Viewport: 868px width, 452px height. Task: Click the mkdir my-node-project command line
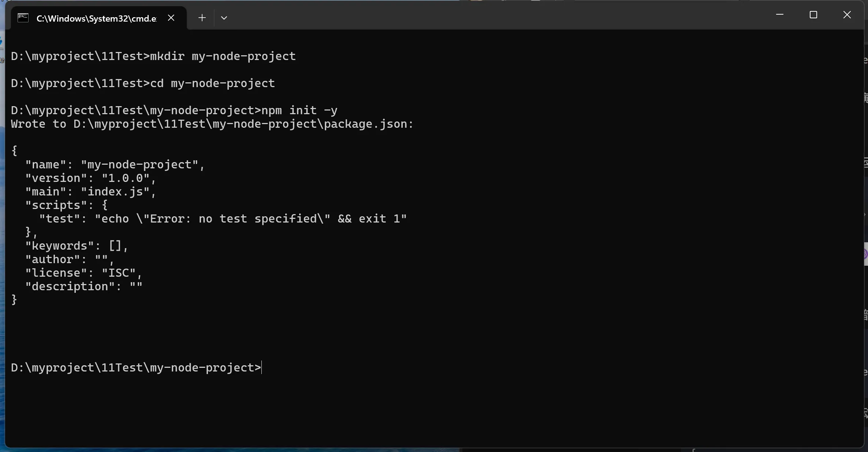(x=153, y=56)
